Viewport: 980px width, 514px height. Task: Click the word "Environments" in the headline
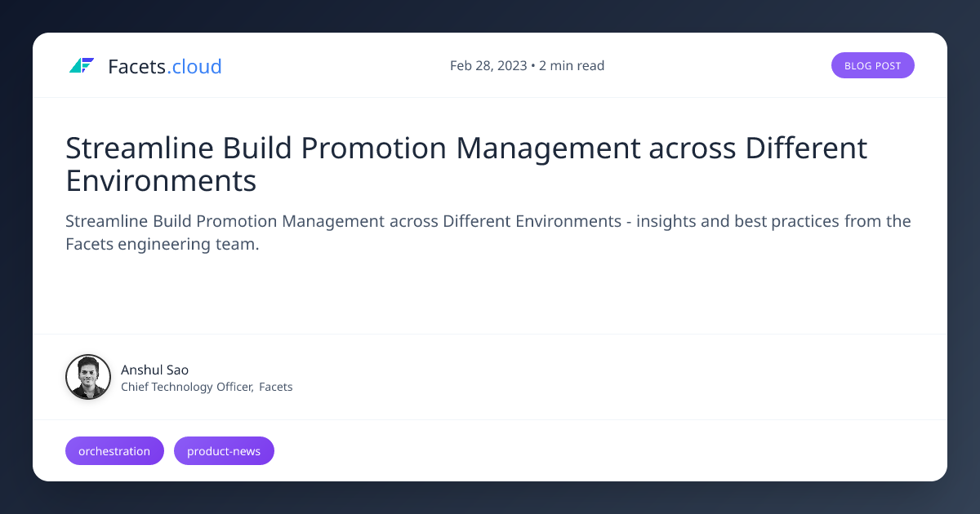[161, 180]
